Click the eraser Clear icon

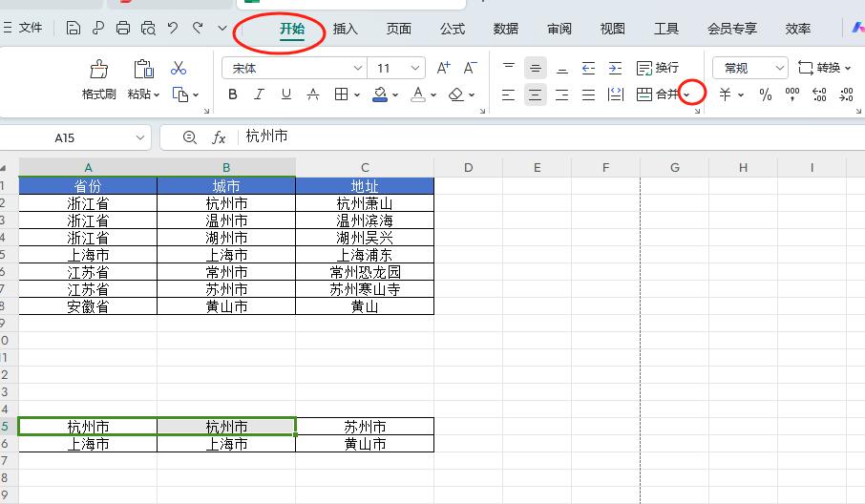(x=455, y=94)
